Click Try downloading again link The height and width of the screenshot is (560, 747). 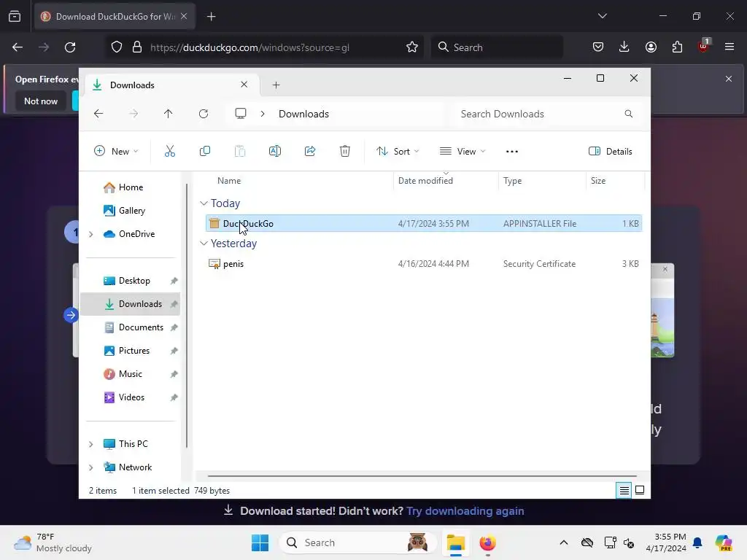pyautogui.click(x=465, y=511)
